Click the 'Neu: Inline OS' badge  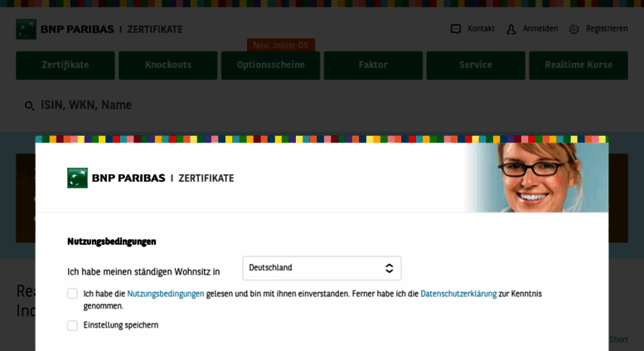[281, 45]
